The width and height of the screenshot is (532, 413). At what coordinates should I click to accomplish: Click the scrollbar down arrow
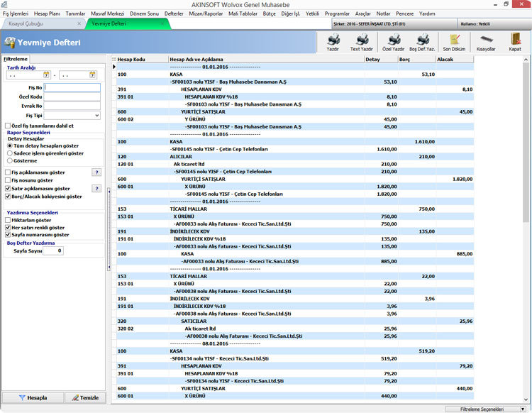pos(526,400)
